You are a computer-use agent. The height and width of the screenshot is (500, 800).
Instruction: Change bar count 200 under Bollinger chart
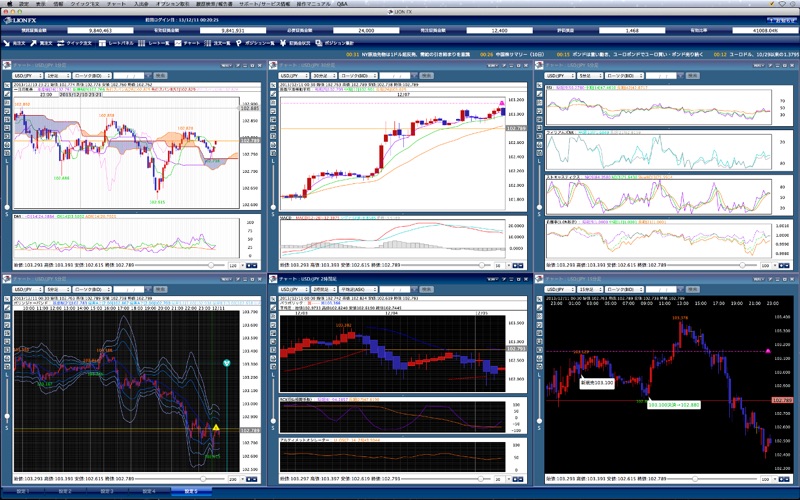pyautogui.click(x=235, y=479)
